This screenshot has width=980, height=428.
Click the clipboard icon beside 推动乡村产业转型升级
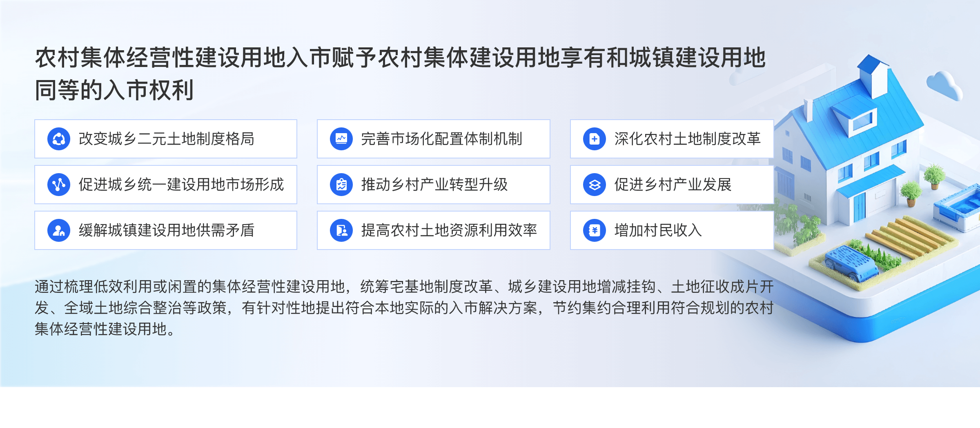[x=341, y=185]
